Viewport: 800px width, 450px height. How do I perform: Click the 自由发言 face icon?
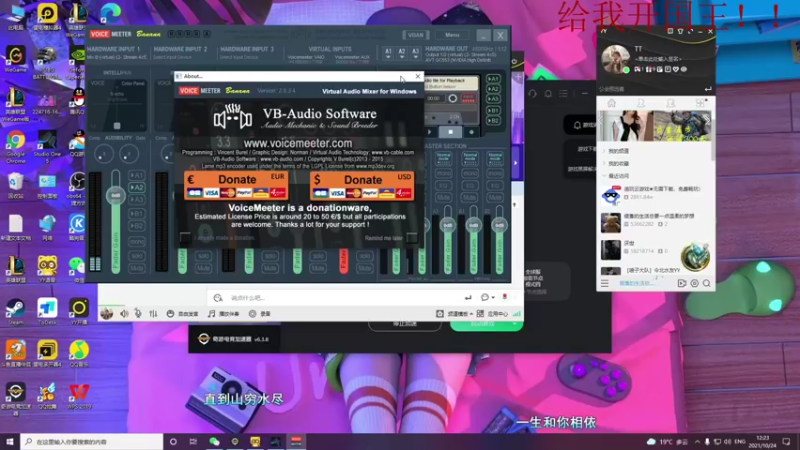click(x=170, y=314)
